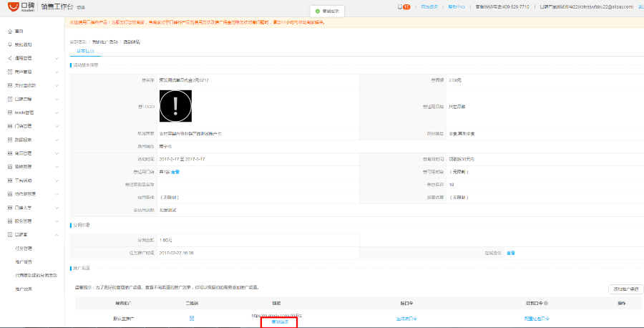Image resolution: width=644 pixels, height=328 pixels.
Task: Click the alipay short URL text
Action: pos(277,315)
